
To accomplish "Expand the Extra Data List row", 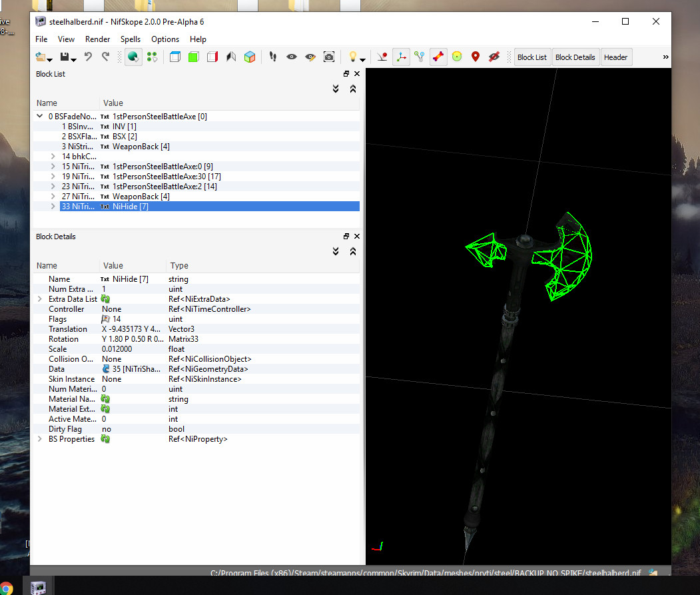I will pos(40,299).
